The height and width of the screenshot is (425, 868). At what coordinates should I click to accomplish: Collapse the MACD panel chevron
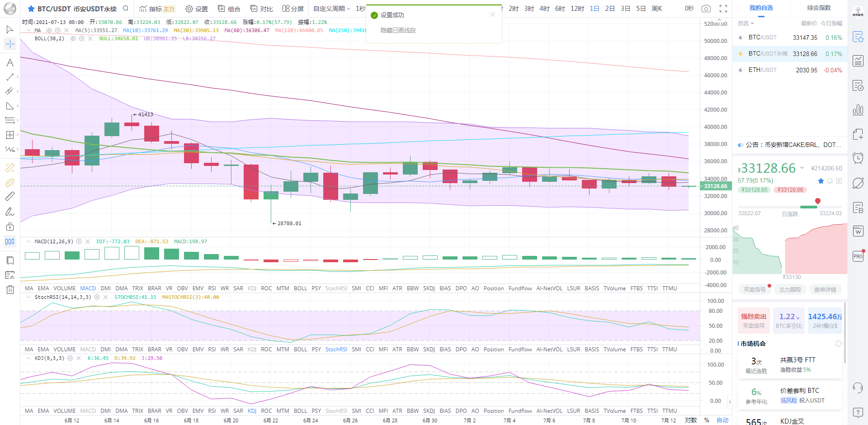[28, 241]
